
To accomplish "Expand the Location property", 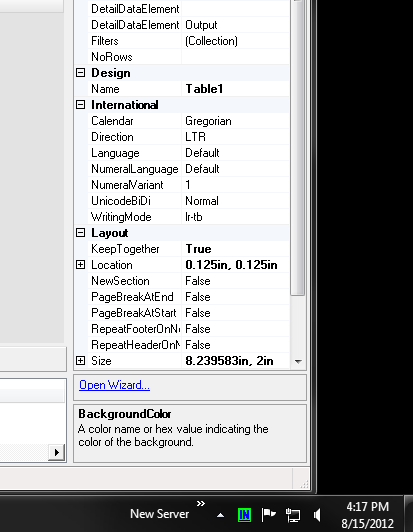I will [x=80, y=265].
